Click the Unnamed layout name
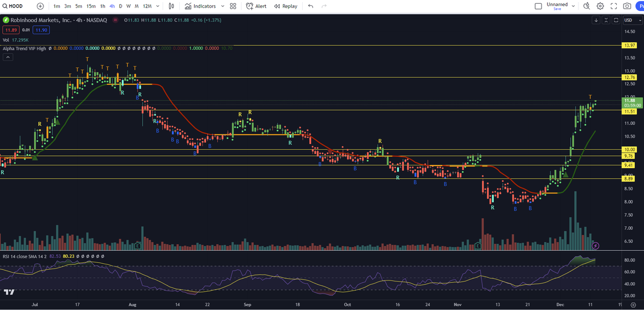Viewport: 644px width, 310px height. (x=557, y=4)
